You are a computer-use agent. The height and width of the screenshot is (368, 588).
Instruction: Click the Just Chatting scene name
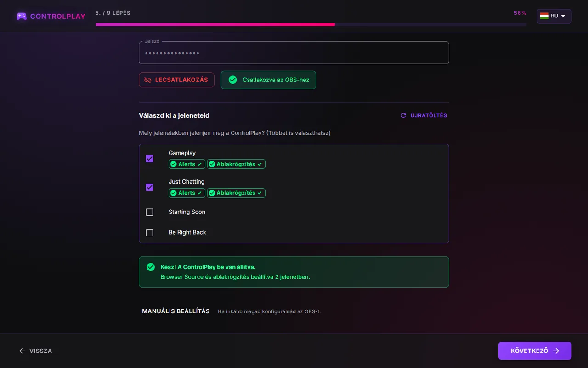(x=187, y=182)
